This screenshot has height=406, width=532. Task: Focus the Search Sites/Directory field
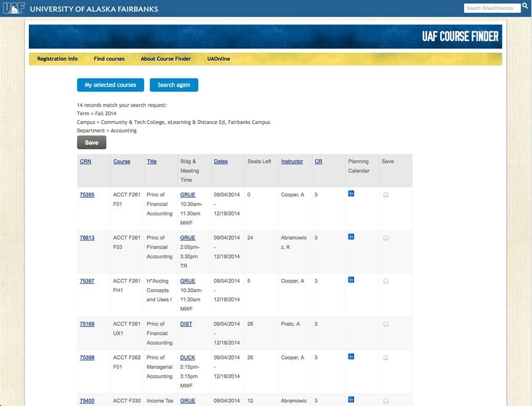click(492, 8)
